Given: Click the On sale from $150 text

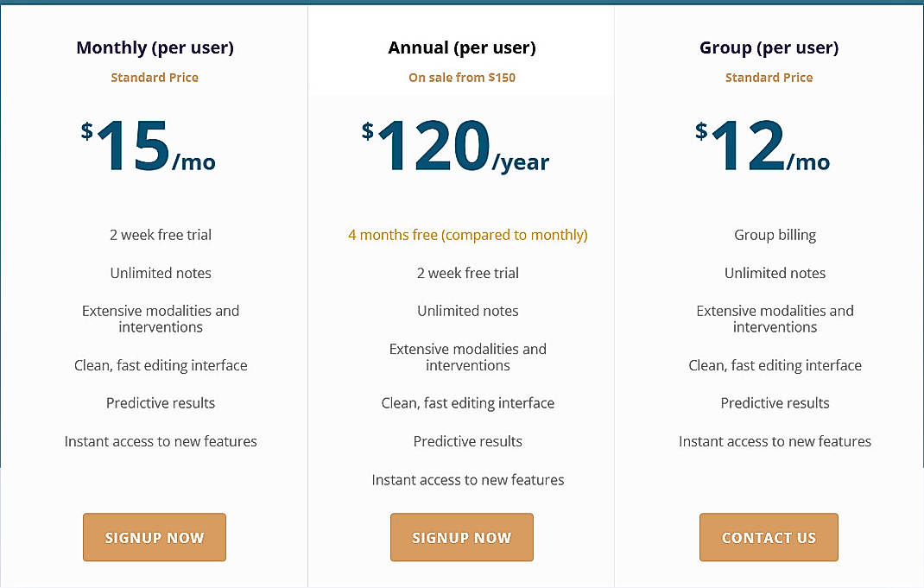Looking at the screenshot, I should pos(461,77).
